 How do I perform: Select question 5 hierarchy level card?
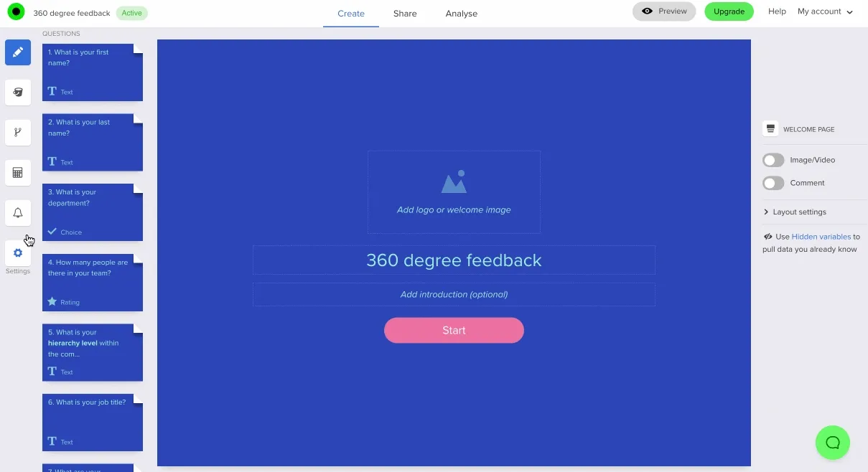(x=93, y=352)
